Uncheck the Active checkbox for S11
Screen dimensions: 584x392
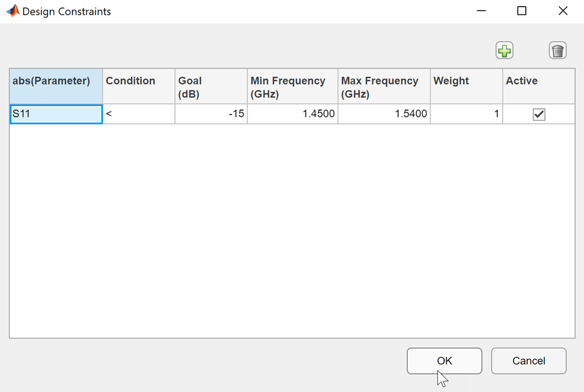(539, 114)
